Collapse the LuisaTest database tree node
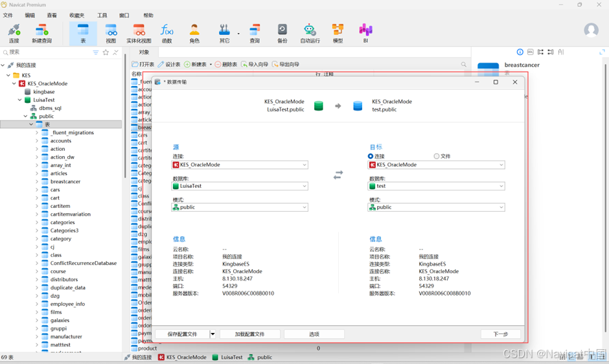This screenshot has width=609, height=364. click(x=20, y=100)
